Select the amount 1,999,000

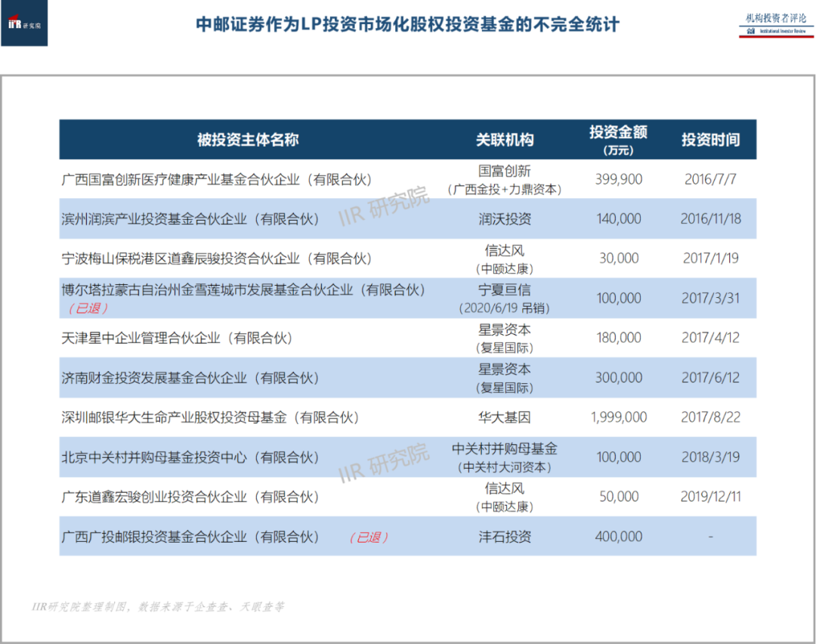click(619, 417)
